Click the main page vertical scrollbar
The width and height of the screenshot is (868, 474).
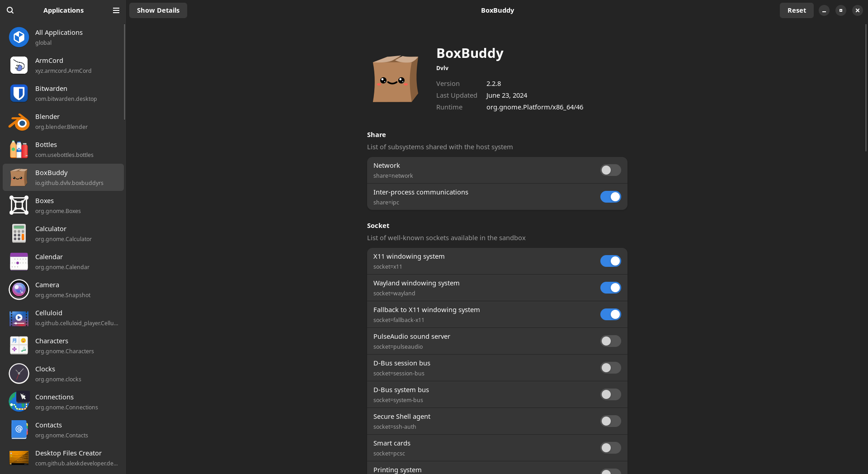click(x=866, y=88)
